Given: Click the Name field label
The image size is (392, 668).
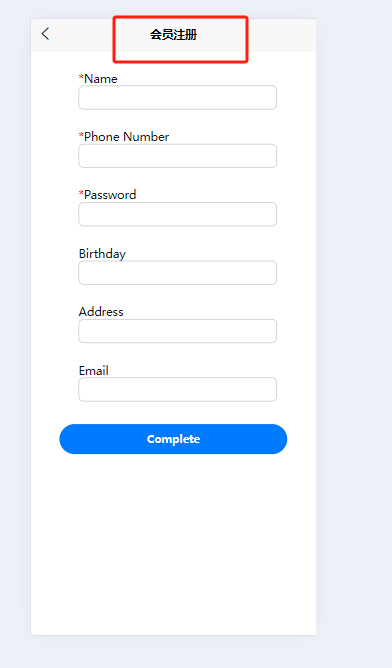Looking at the screenshot, I should (101, 79).
